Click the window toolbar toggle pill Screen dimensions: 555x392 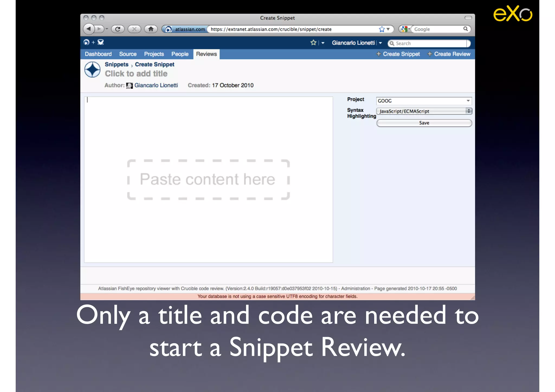[468, 18]
